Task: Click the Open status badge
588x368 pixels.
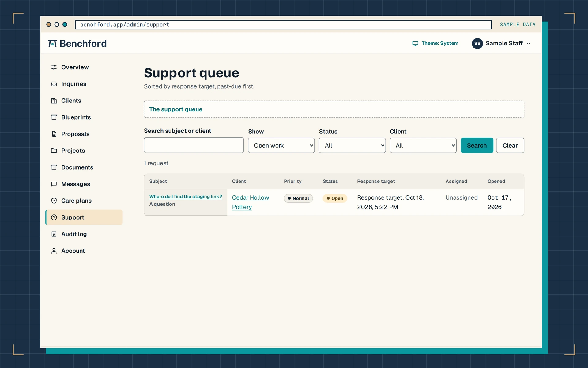Action: pyautogui.click(x=335, y=198)
